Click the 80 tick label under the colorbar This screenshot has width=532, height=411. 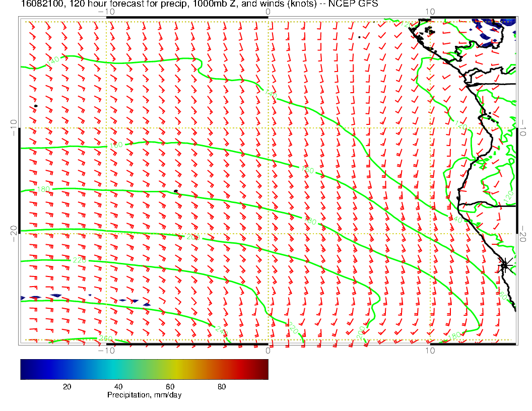coord(222,387)
